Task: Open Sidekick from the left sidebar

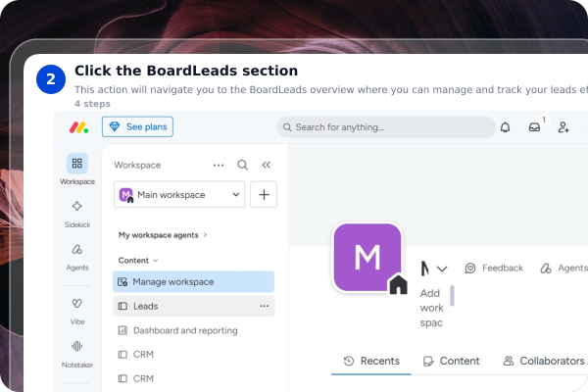Action: point(77,215)
